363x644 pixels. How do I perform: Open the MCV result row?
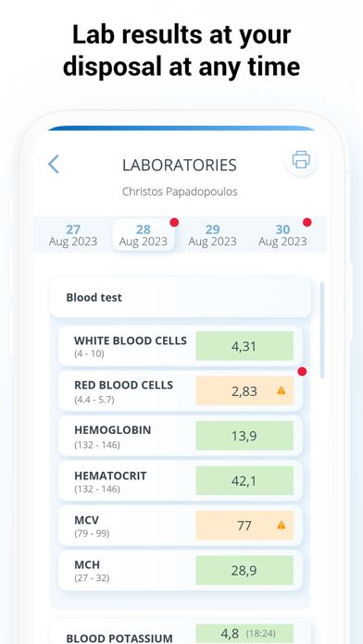(181, 526)
